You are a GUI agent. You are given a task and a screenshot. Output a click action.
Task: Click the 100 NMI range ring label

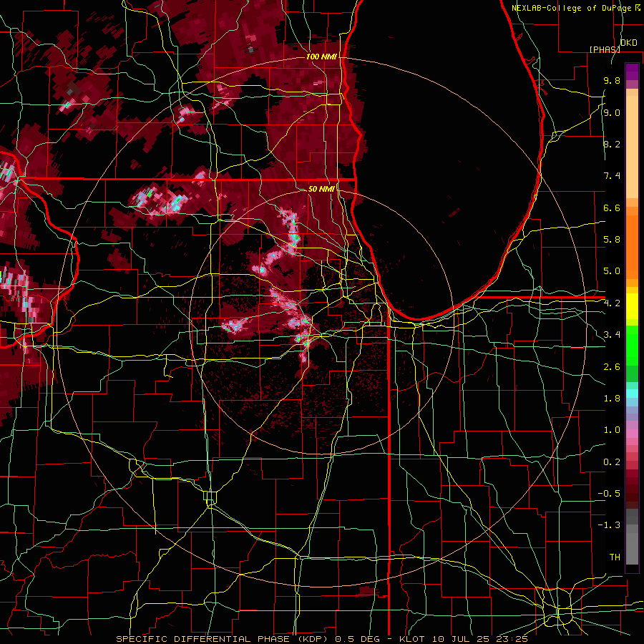click(x=321, y=57)
